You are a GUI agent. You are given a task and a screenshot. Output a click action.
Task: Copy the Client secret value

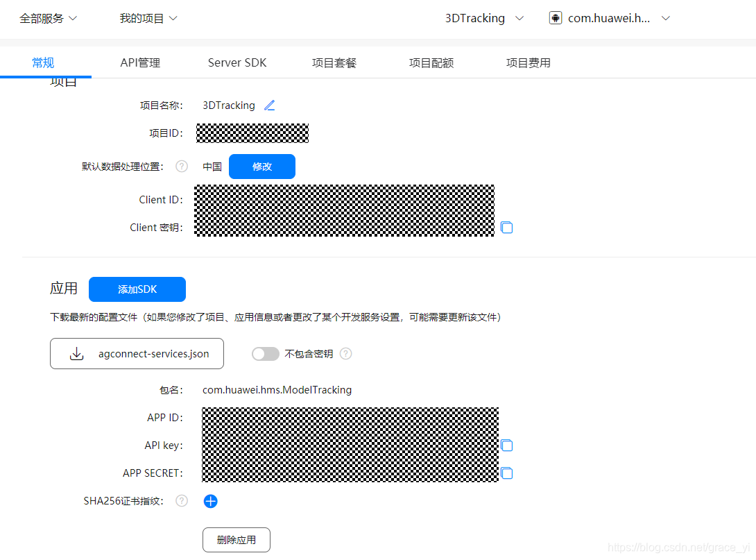506,227
